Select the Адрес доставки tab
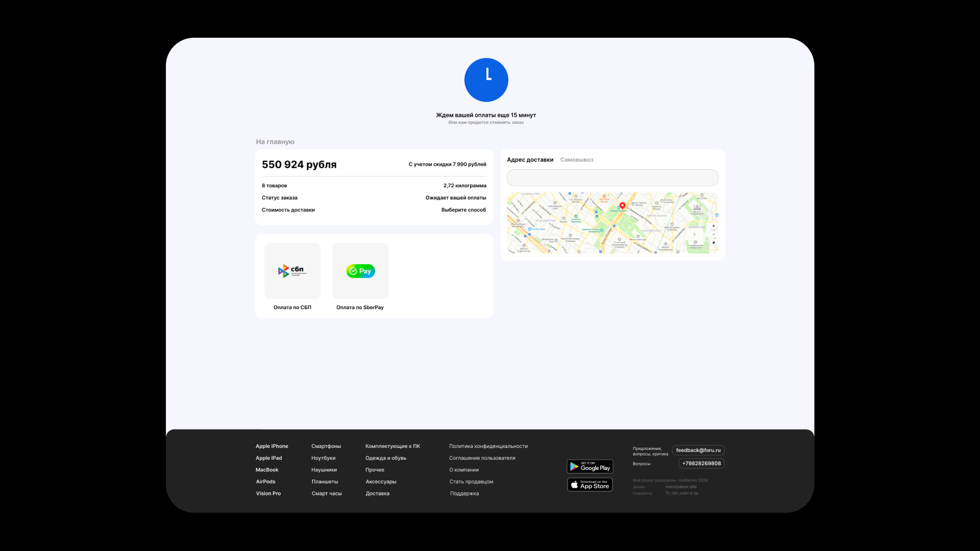Viewport: 980px width, 551px height. pyautogui.click(x=530, y=160)
